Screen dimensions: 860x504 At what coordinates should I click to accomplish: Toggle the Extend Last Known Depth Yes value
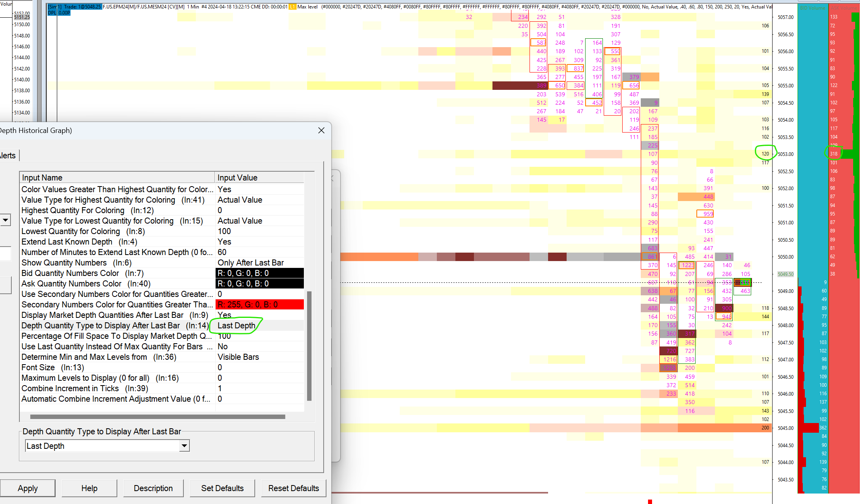pos(224,242)
